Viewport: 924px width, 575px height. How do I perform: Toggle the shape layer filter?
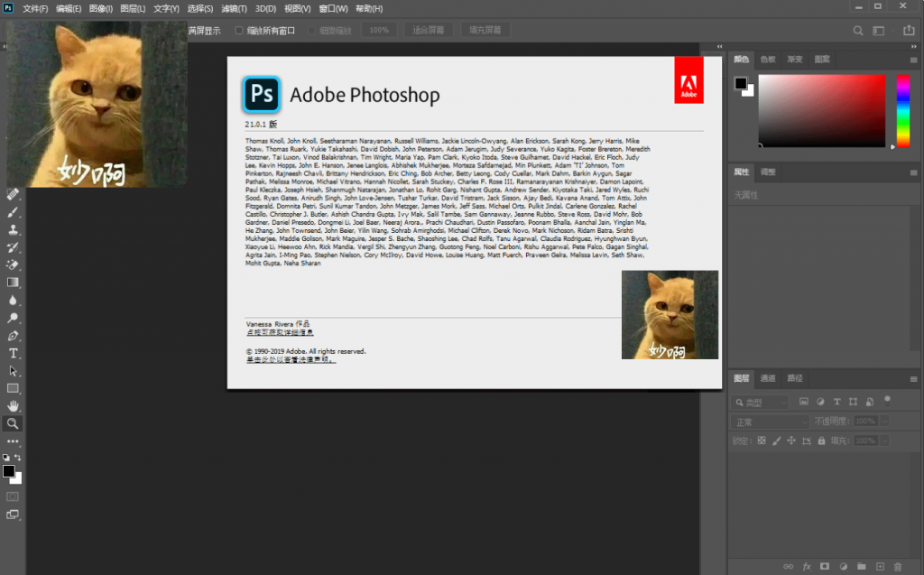(853, 402)
